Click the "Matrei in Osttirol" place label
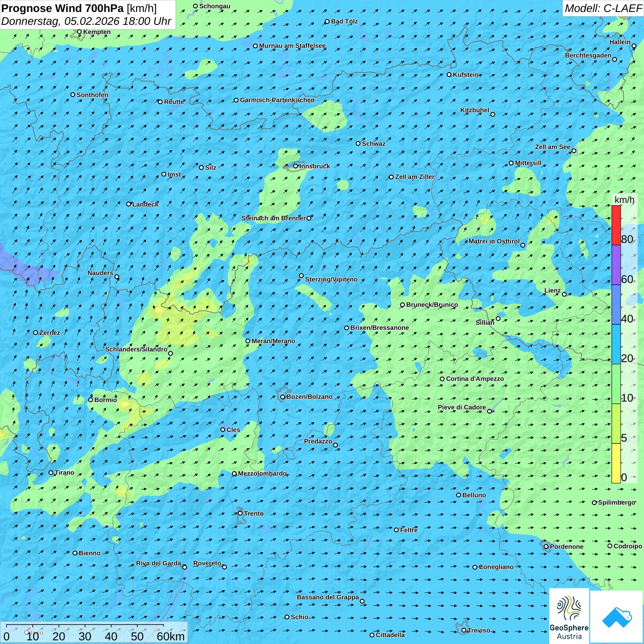This screenshot has height=644, width=644. 494,241
